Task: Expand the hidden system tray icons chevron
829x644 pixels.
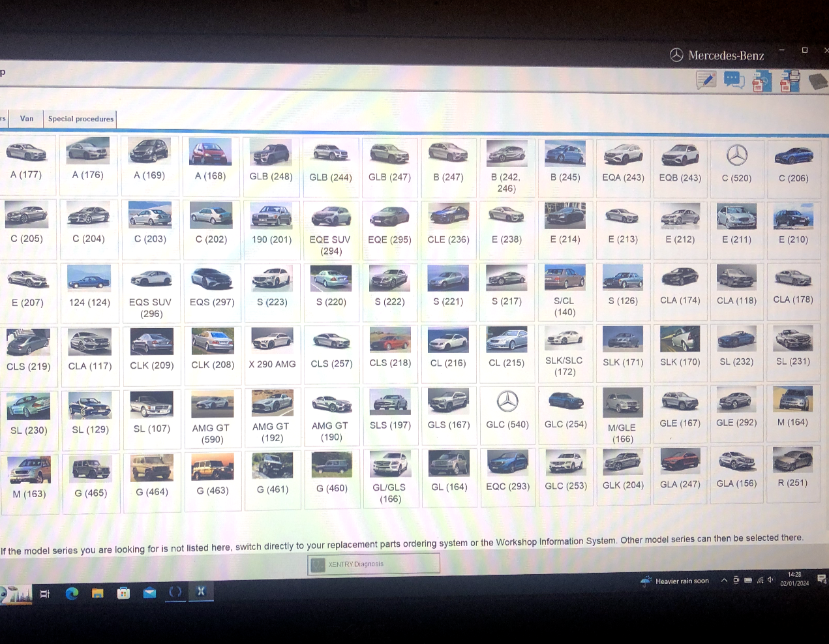Action: click(x=724, y=581)
